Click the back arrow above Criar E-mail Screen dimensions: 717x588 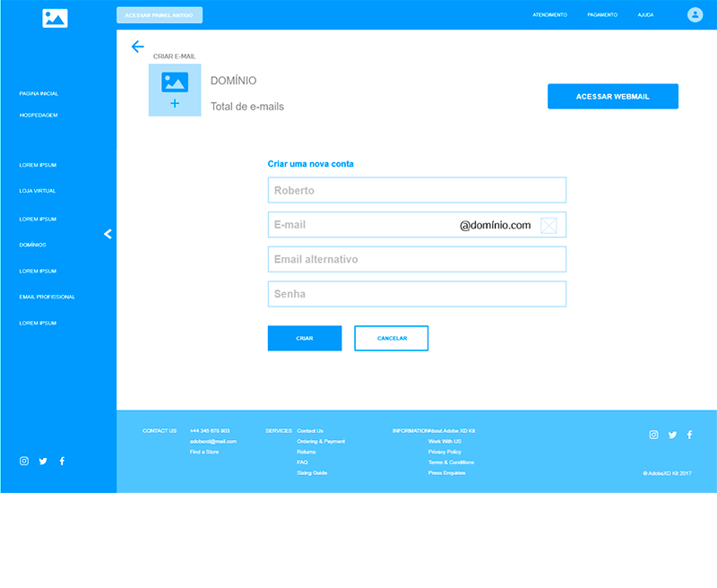(138, 47)
